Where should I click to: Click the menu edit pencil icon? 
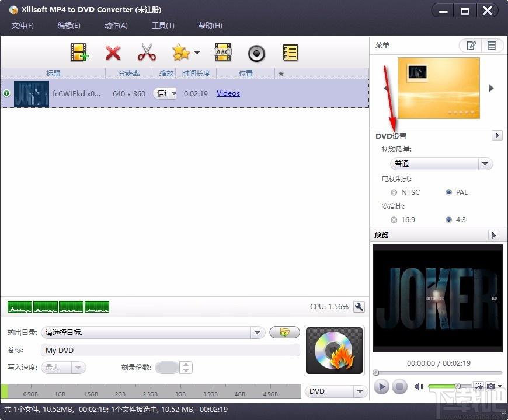tap(471, 45)
